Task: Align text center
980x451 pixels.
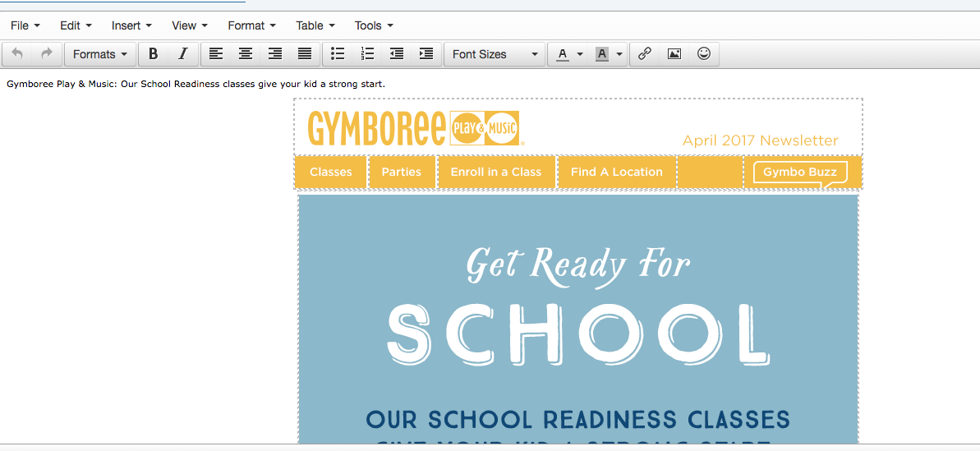Action: [x=246, y=54]
